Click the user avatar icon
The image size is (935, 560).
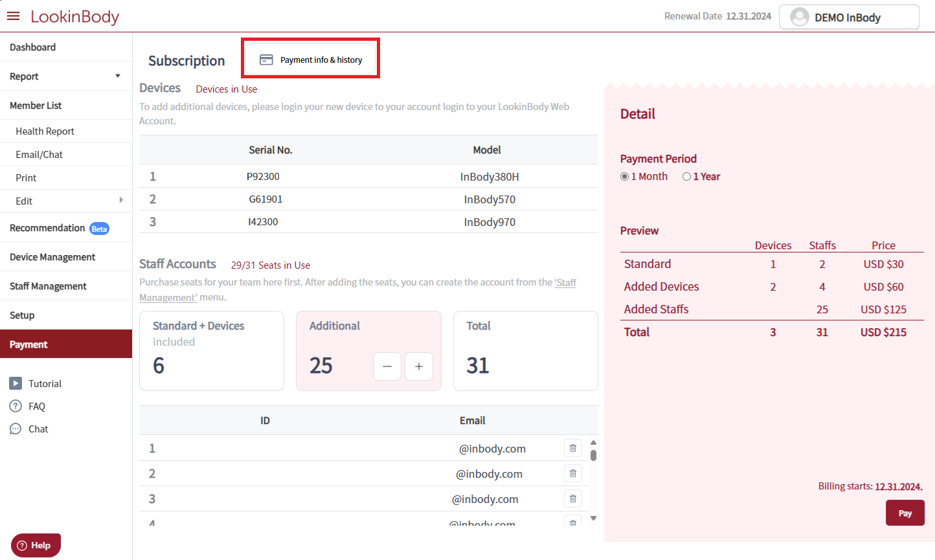click(x=800, y=17)
